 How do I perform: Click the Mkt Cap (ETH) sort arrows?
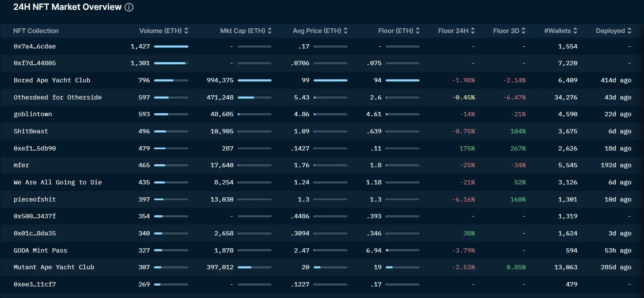pyautogui.click(x=269, y=31)
